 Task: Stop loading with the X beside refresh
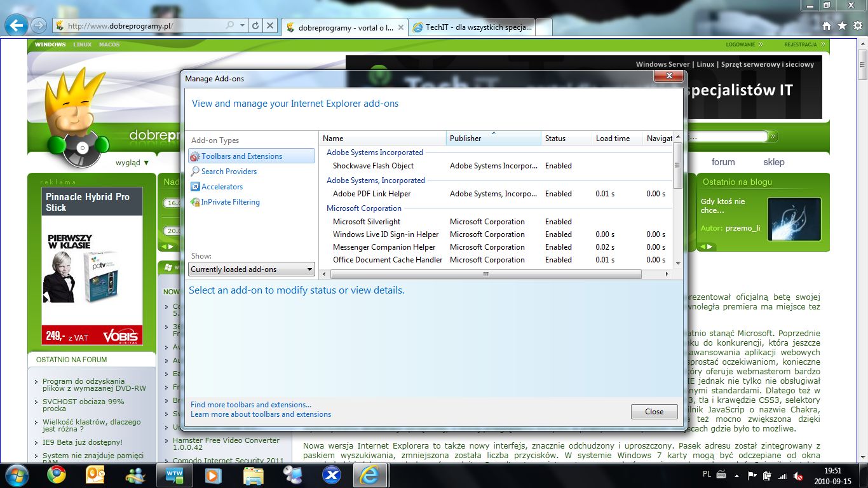click(270, 26)
